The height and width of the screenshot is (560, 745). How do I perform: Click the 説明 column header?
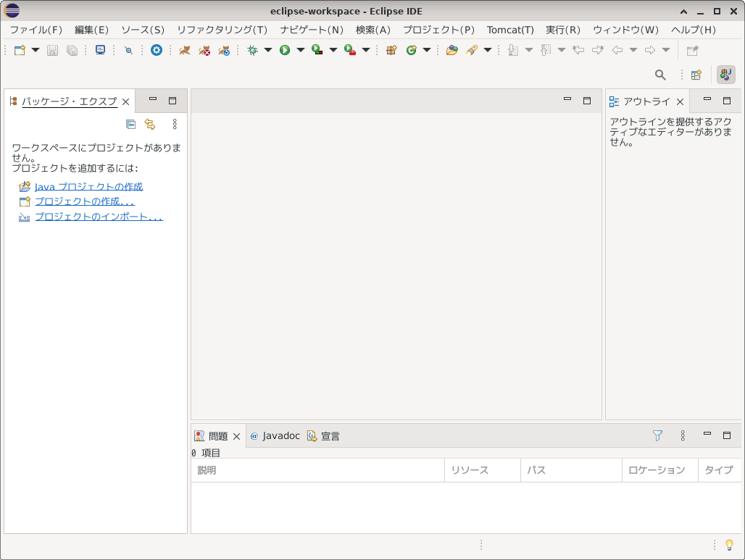pyautogui.click(x=317, y=470)
